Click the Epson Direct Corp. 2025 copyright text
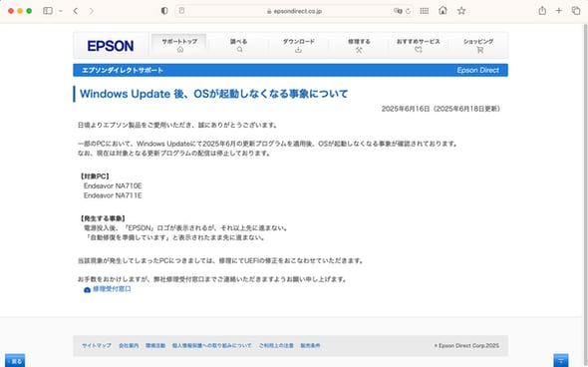Viewport: 588px width, 367px height. 466,346
